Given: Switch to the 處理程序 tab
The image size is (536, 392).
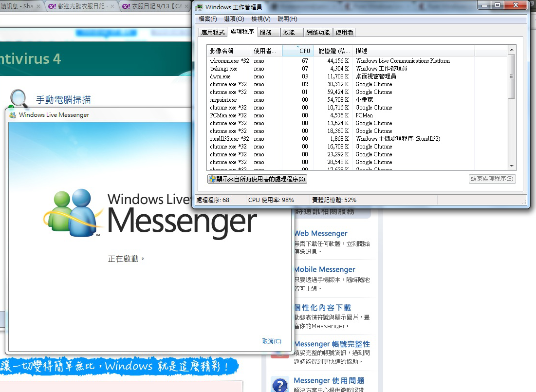Looking at the screenshot, I should pos(242,32).
